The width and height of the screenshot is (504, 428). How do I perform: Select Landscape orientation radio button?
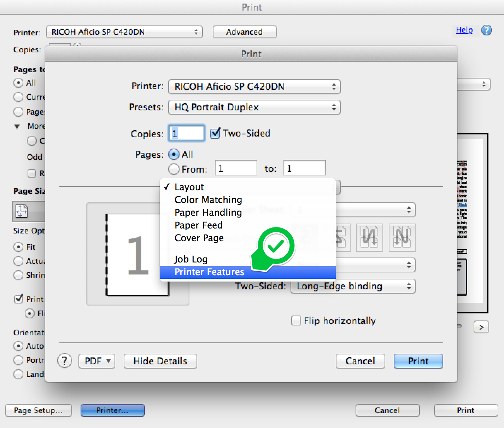18,374
